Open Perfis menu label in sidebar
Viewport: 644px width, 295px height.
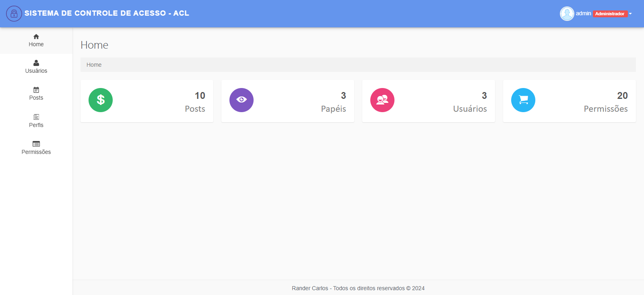(36, 125)
